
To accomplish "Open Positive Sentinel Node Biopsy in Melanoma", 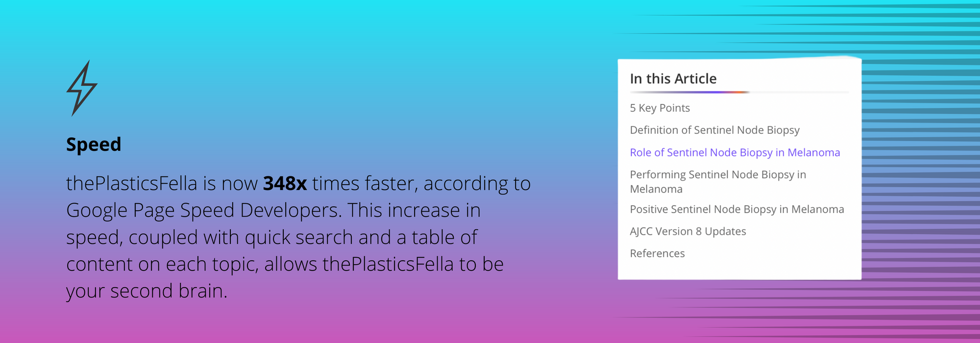I will (x=736, y=210).
